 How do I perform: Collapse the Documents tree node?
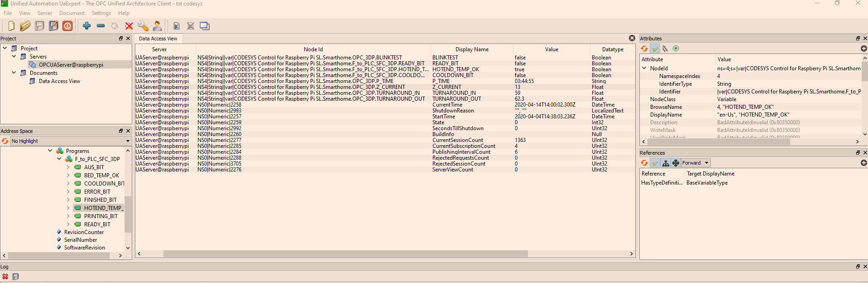click(14, 73)
